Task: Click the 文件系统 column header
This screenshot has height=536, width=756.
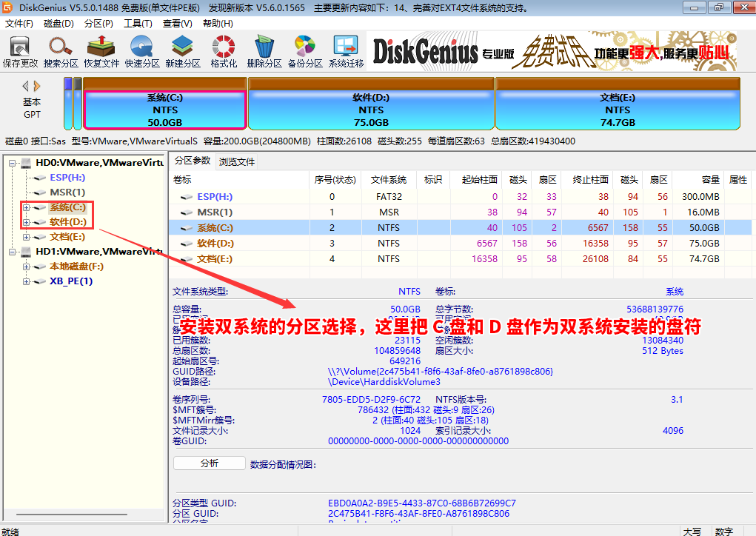Action: (389, 180)
